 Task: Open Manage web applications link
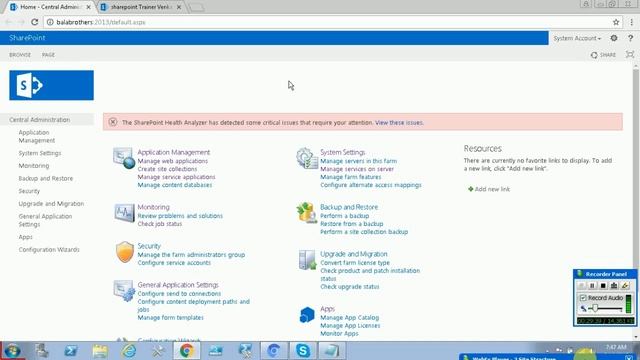pos(173,161)
